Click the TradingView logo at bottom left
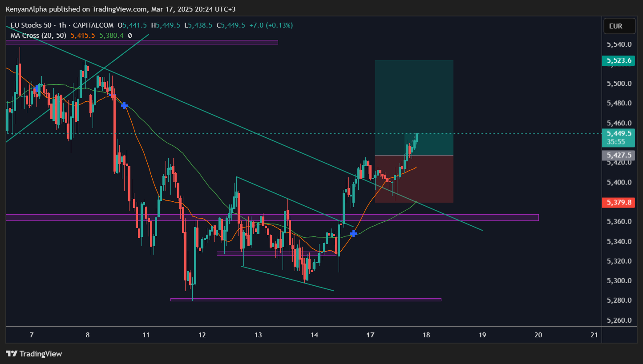This screenshot has height=364, width=643. [34, 354]
